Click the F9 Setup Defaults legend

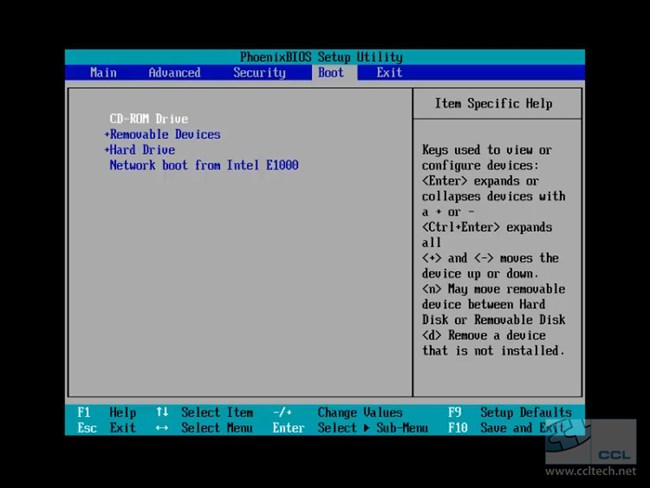(510, 413)
